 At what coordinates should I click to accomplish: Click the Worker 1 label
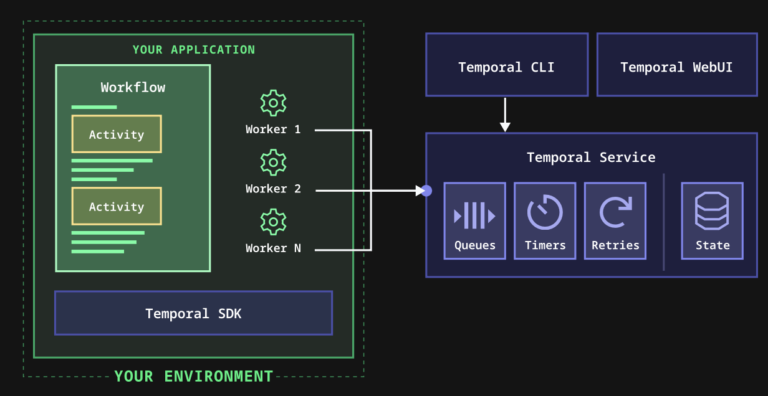click(273, 129)
